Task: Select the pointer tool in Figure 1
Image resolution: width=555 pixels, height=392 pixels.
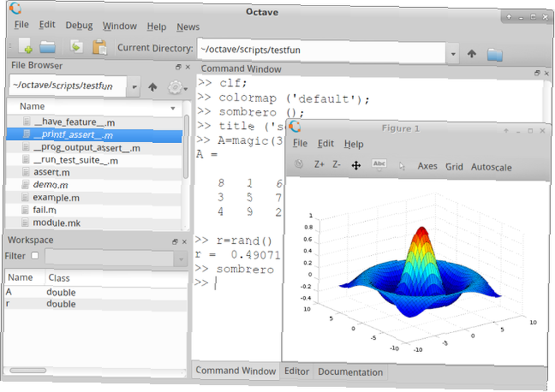Action: tap(402, 166)
